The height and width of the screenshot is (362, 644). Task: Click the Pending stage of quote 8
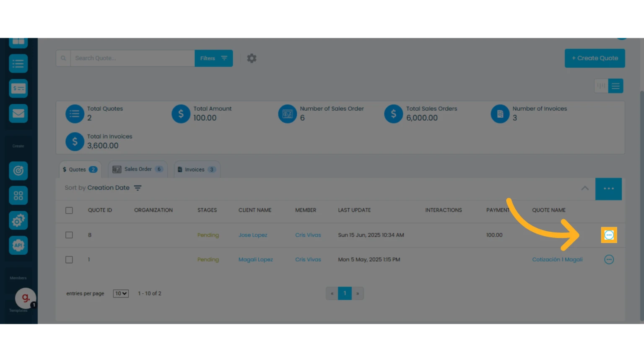208,235
